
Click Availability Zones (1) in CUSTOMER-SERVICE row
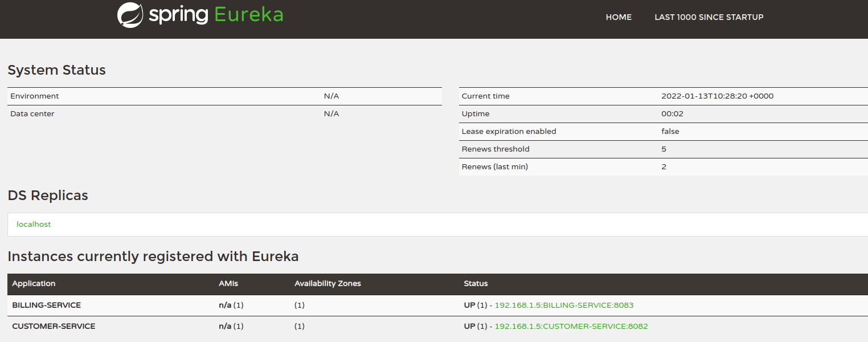pyautogui.click(x=300, y=327)
